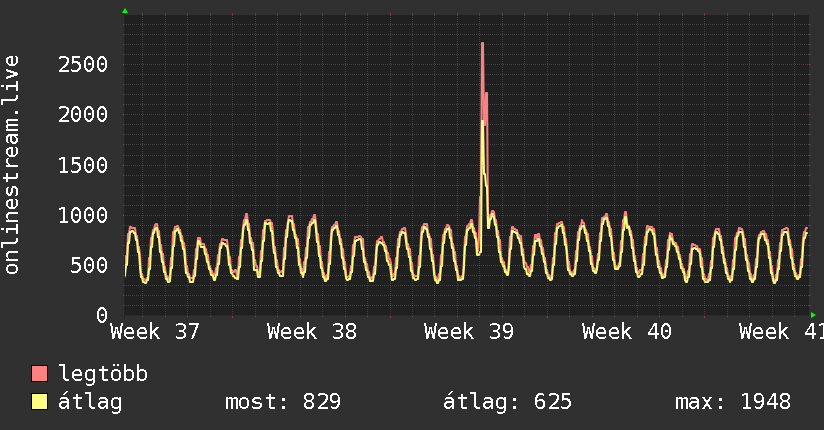The image size is (824, 430).
Task: Click the 0 y-axis label
Action: (x=102, y=315)
